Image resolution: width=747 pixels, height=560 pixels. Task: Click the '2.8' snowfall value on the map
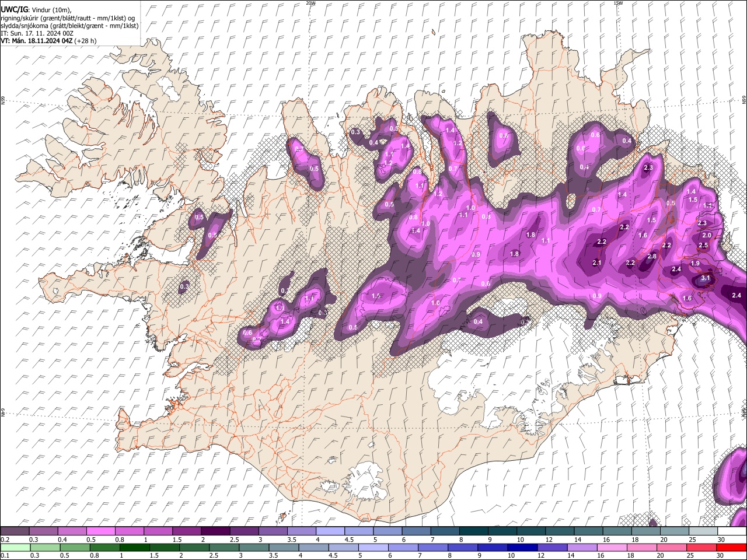click(652, 257)
